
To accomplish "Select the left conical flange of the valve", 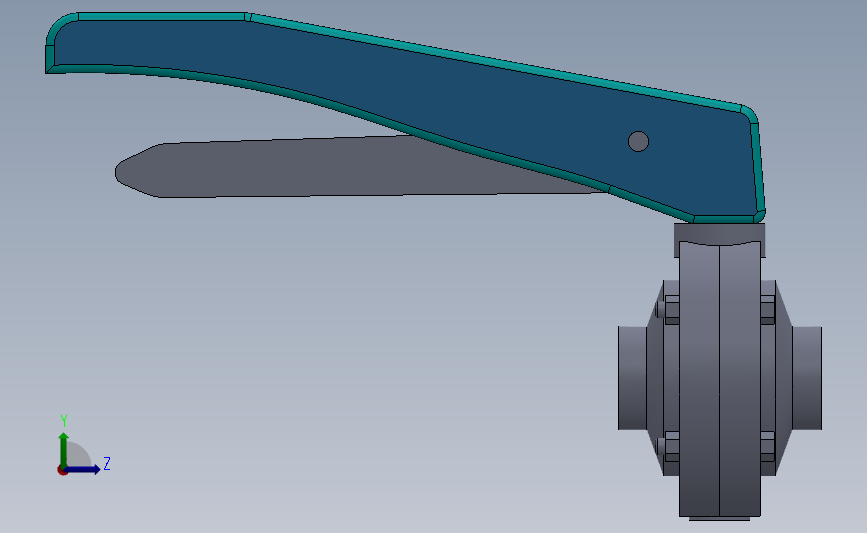I will coord(655,378).
